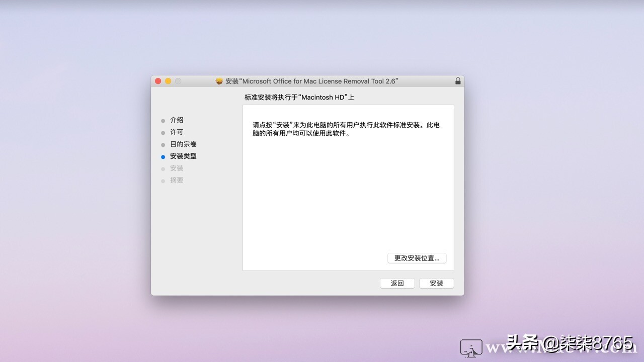
Task: Select the greyed 安装 step in sidebar
Action: click(x=177, y=168)
